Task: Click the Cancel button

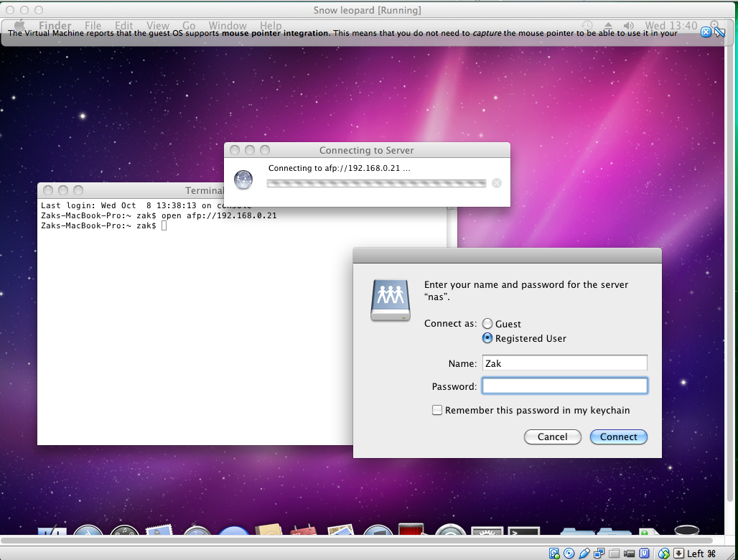Action: tap(553, 437)
